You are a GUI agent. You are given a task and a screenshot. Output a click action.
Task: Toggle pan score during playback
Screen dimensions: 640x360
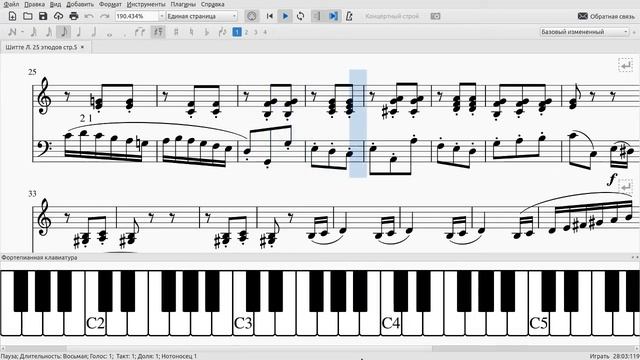[x=333, y=16]
